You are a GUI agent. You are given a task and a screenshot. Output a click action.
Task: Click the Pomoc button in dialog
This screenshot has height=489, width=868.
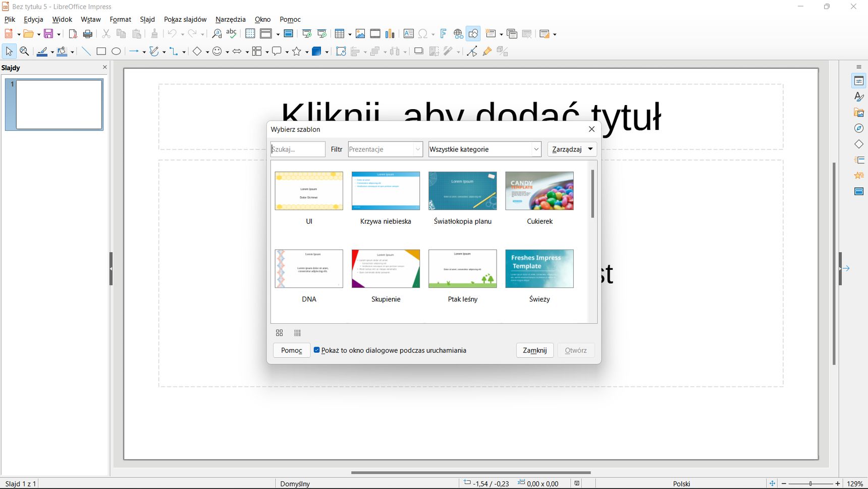point(292,350)
